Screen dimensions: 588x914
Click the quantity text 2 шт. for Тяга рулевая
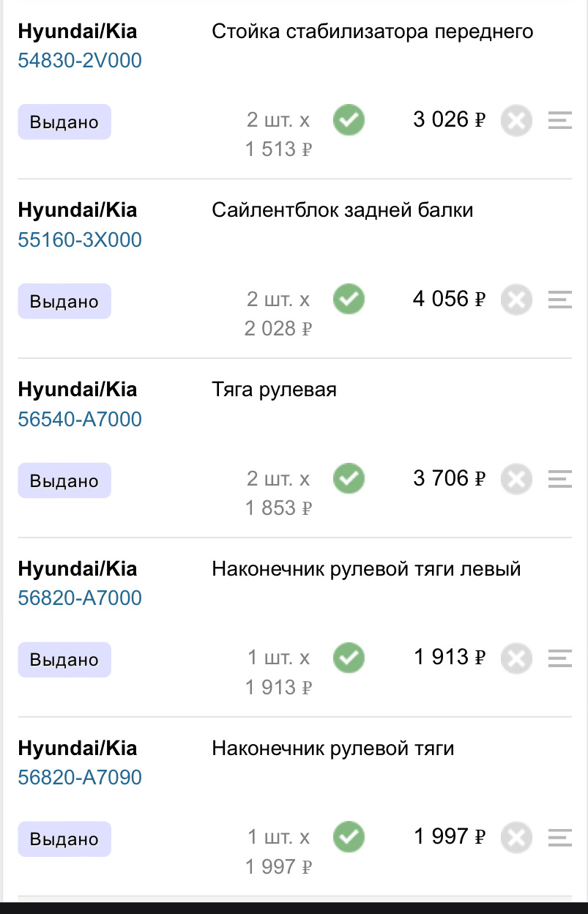(278, 478)
